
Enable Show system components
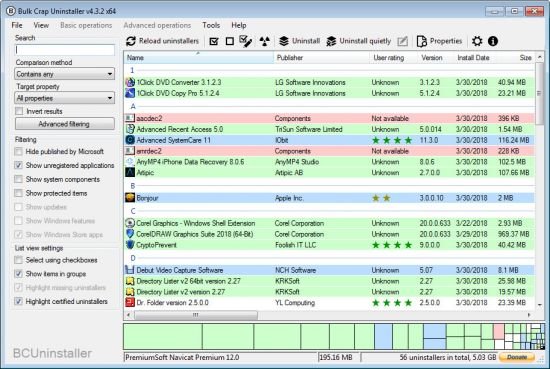[x=18, y=179]
